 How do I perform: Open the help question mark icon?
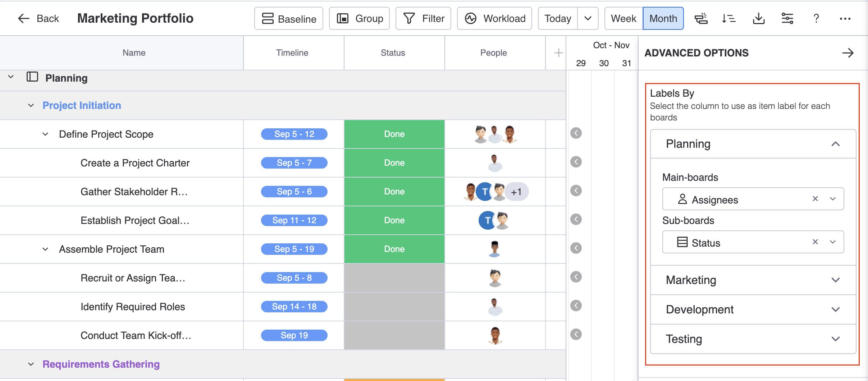tap(816, 18)
